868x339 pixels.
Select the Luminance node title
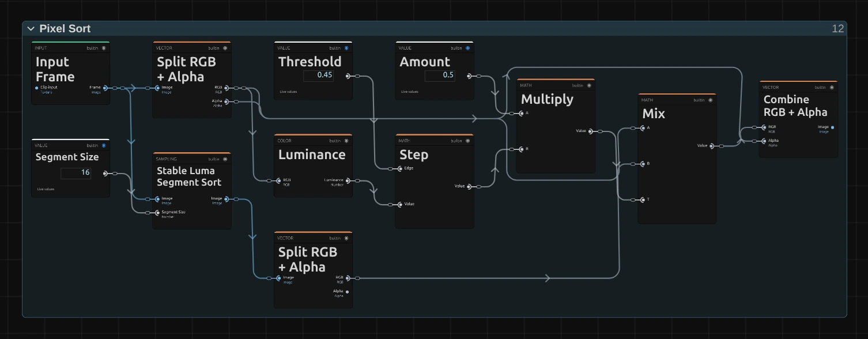coord(312,155)
